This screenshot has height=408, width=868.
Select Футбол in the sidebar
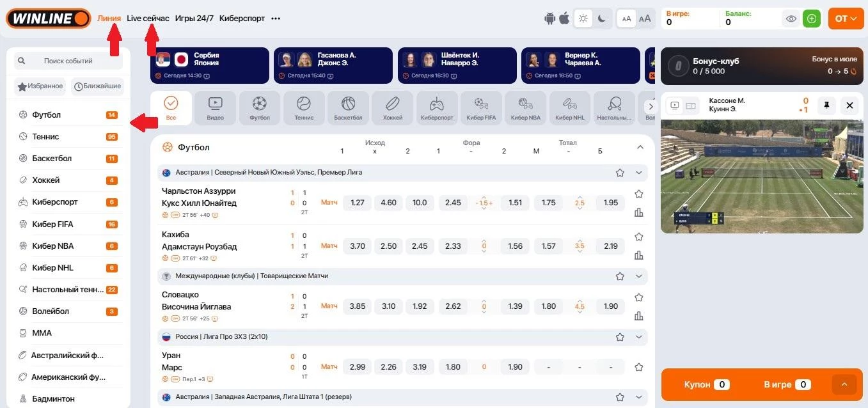[x=68, y=115]
